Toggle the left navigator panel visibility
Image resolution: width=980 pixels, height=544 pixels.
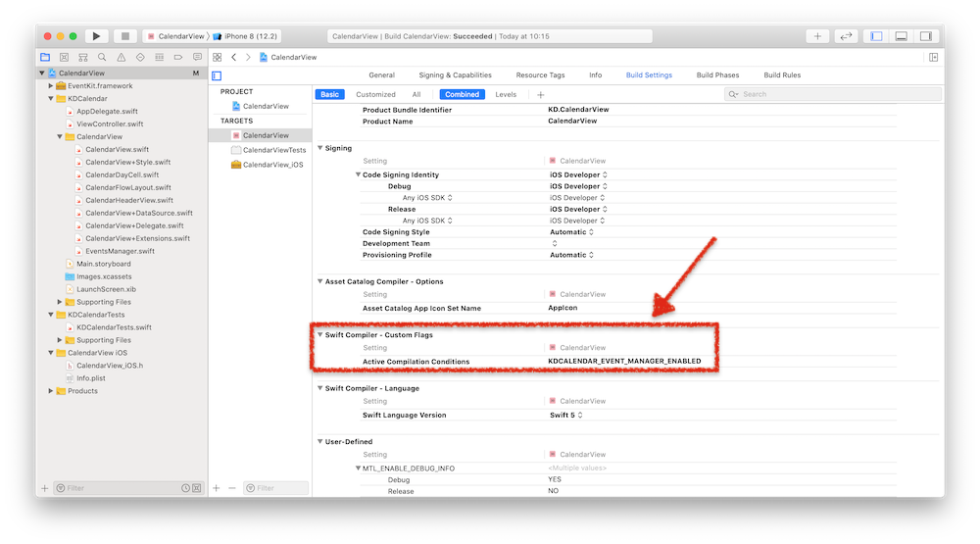click(876, 36)
